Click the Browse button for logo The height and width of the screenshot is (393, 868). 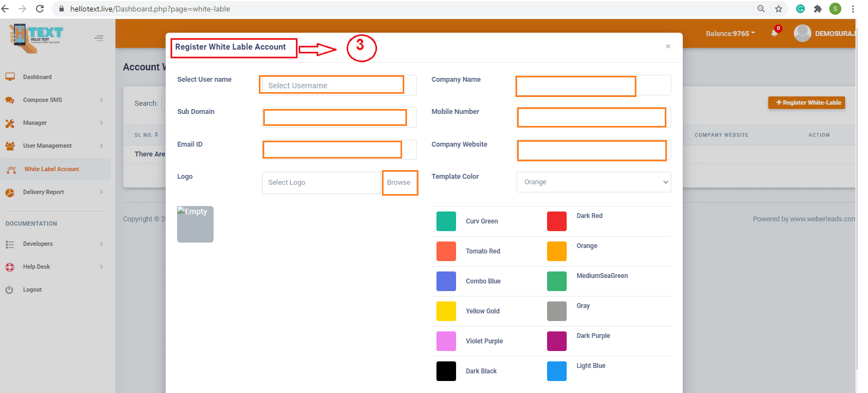399,183
